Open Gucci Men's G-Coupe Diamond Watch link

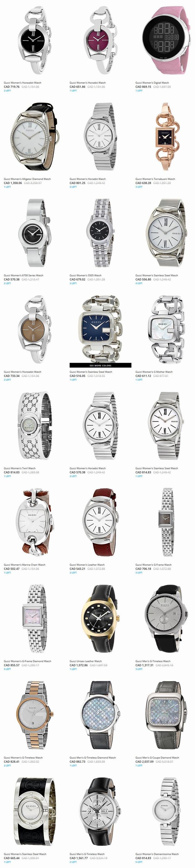click(157, 757)
